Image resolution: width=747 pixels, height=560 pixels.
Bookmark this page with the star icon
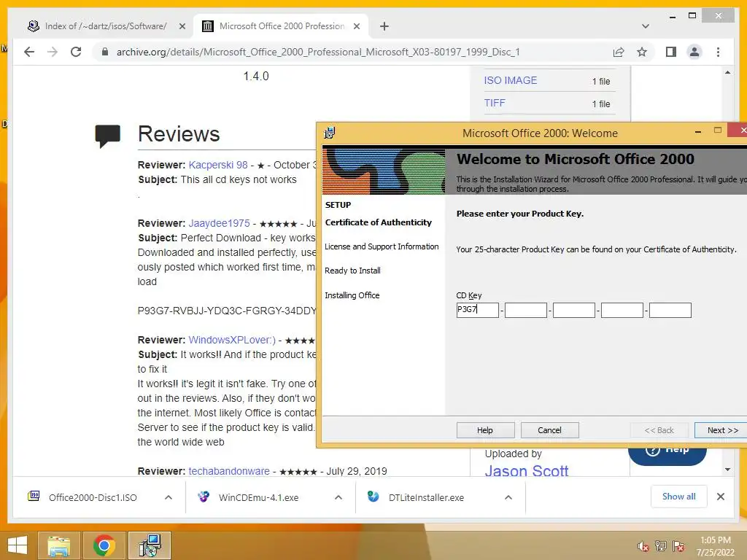(x=642, y=52)
